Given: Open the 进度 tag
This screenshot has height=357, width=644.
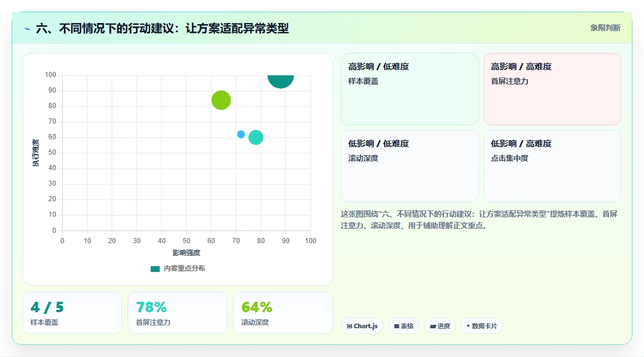Looking at the screenshot, I should tap(440, 326).
